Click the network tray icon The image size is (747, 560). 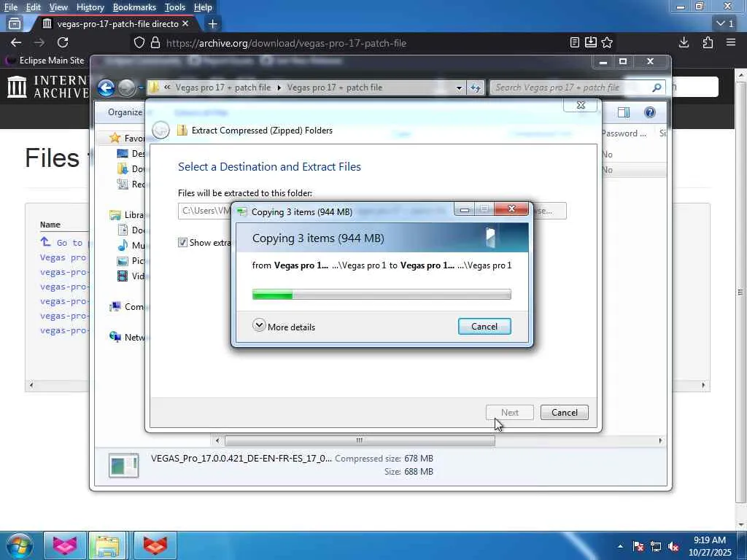click(656, 547)
